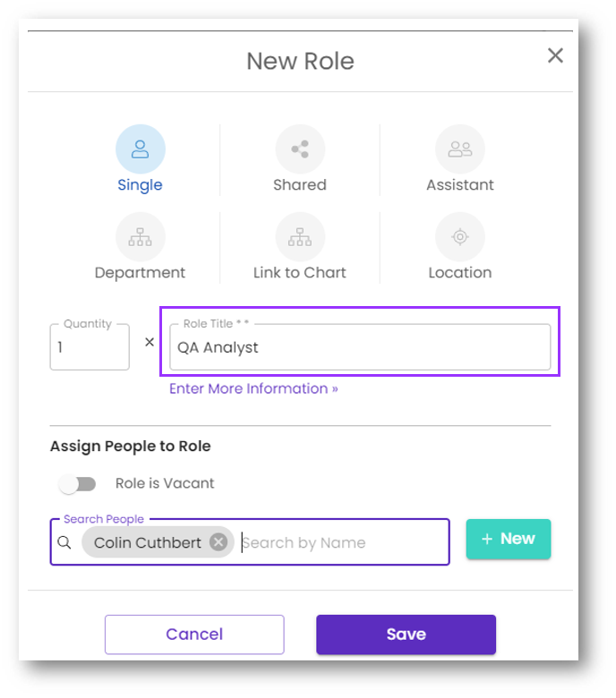Focus the Role Title field with QA Analyst
616x698 pixels.
[360, 347]
